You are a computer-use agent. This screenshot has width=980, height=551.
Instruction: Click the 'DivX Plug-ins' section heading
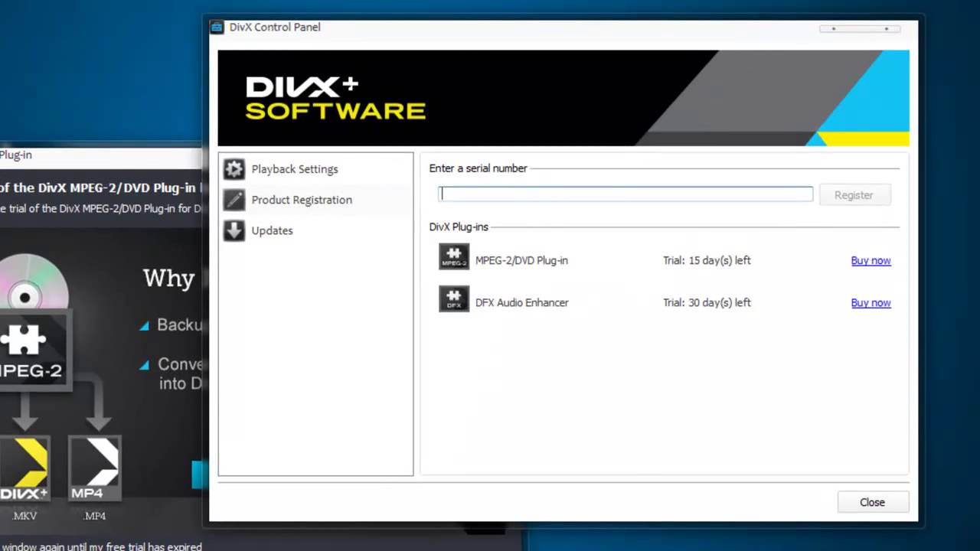459,227
